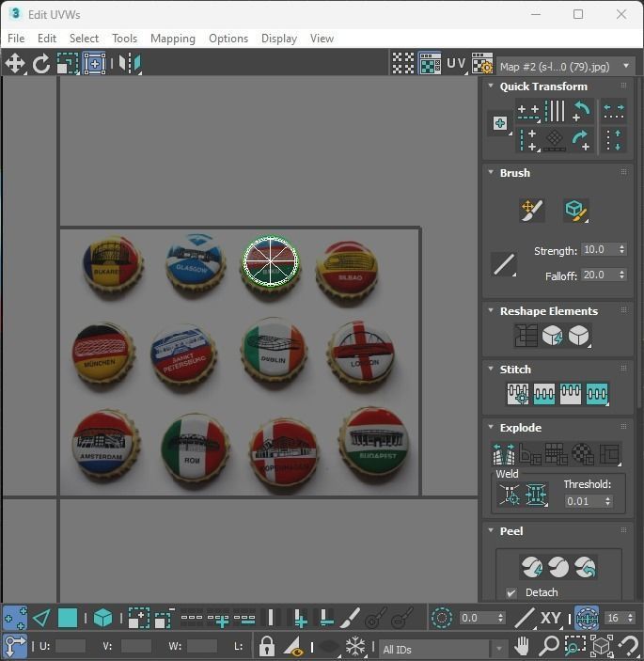
Task: Open the Tools menu
Action: [x=124, y=39]
